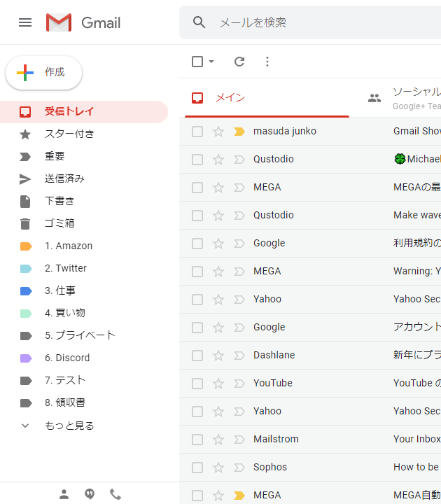Viewport: 441px width, 504px height.
Task: Star the YouTube email
Action: (218, 383)
